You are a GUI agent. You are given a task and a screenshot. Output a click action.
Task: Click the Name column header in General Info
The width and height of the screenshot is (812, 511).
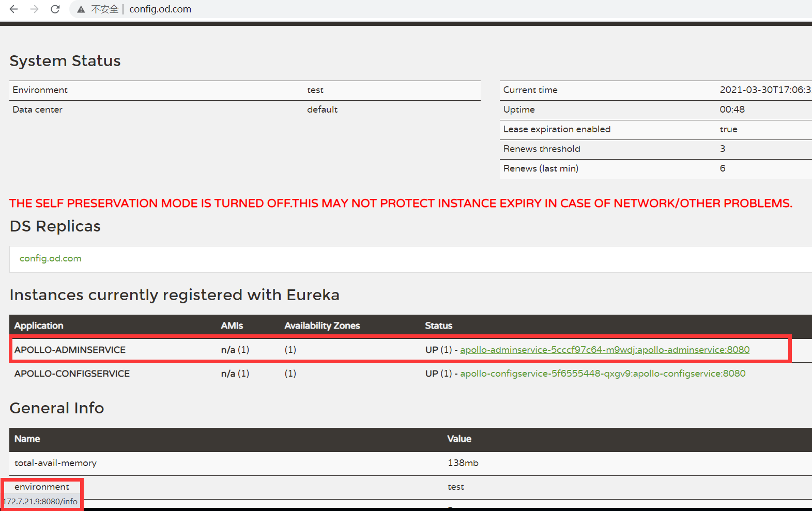pyautogui.click(x=27, y=439)
